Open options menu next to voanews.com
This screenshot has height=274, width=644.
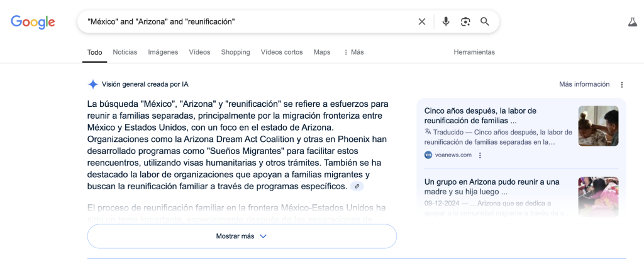coord(480,155)
